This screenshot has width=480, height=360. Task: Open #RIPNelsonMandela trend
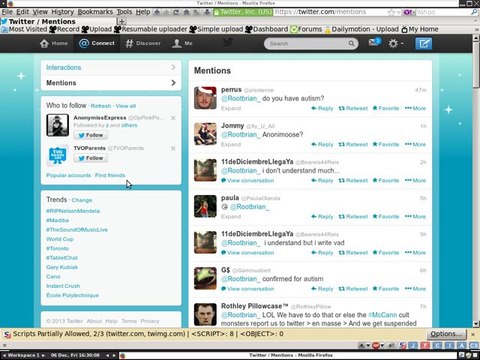tap(73, 211)
